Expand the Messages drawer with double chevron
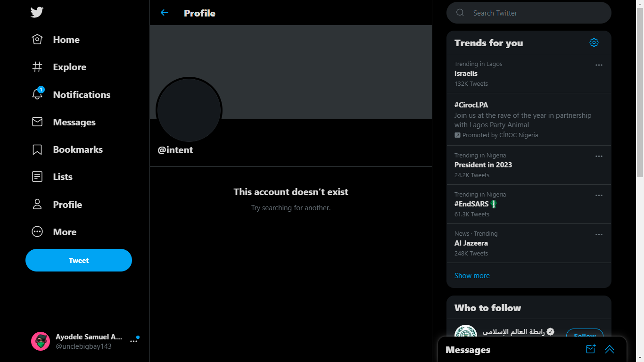This screenshot has height=362, width=644. click(610, 349)
